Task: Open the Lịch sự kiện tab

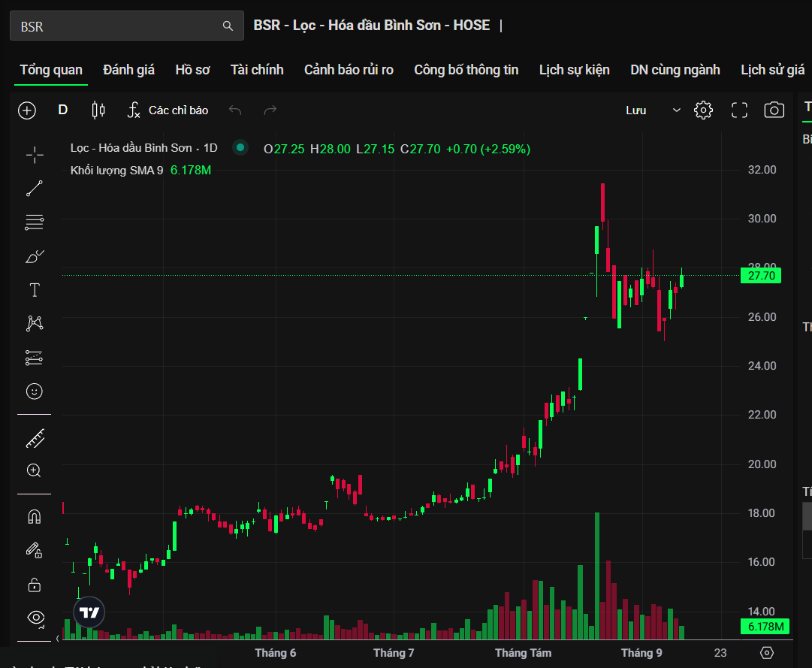Action: point(575,70)
